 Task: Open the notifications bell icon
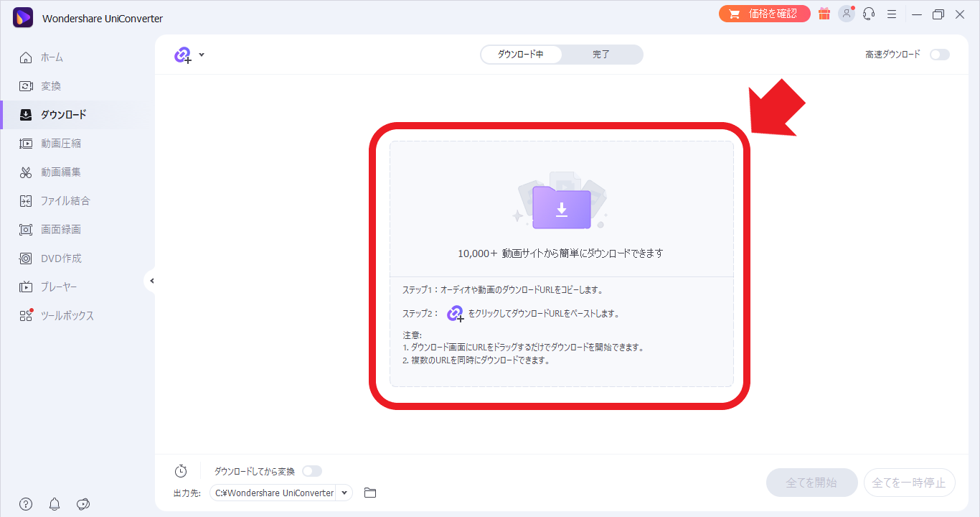55,504
